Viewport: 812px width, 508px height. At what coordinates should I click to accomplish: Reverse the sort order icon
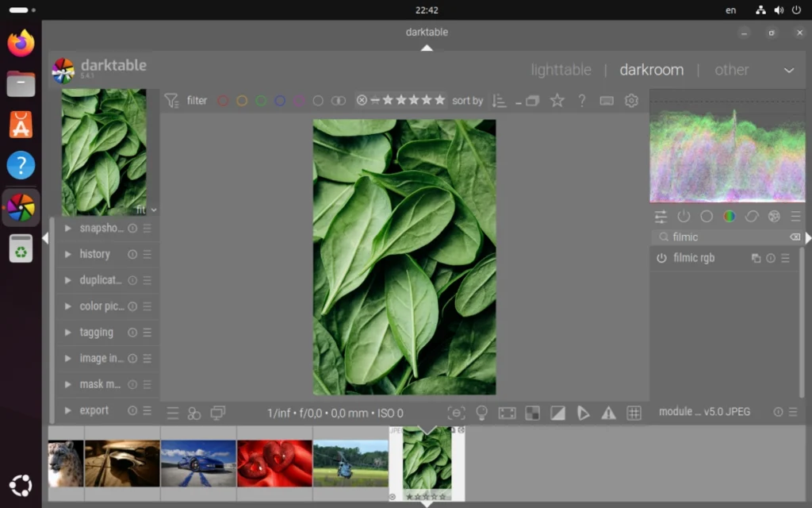(x=498, y=101)
